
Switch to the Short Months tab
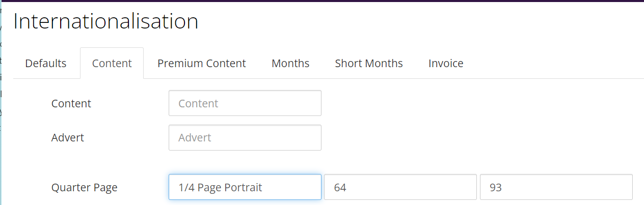tap(369, 64)
